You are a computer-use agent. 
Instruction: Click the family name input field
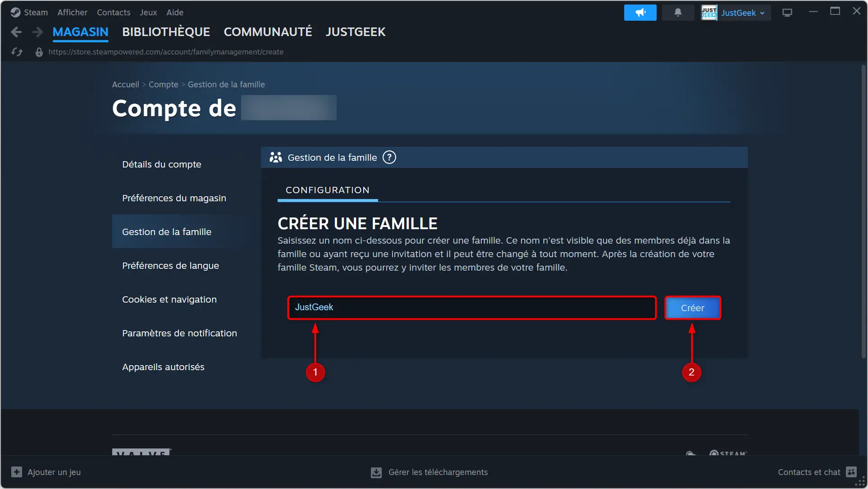(471, 308)
